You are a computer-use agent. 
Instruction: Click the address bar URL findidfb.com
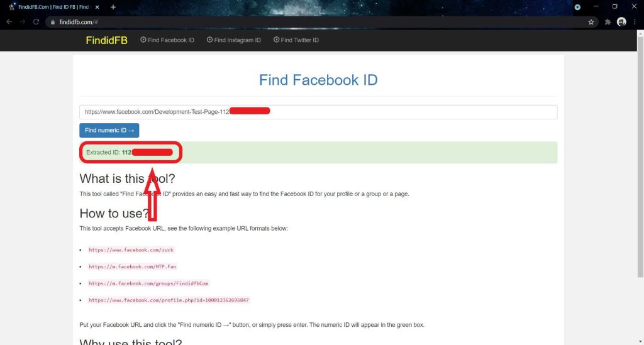[79, 22]
